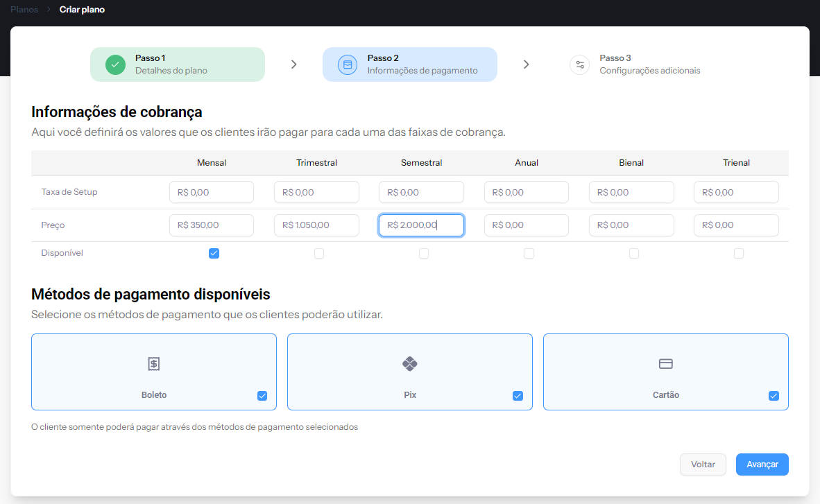Open the Passo 3 Configurações adicionais step

coord(649,64)
